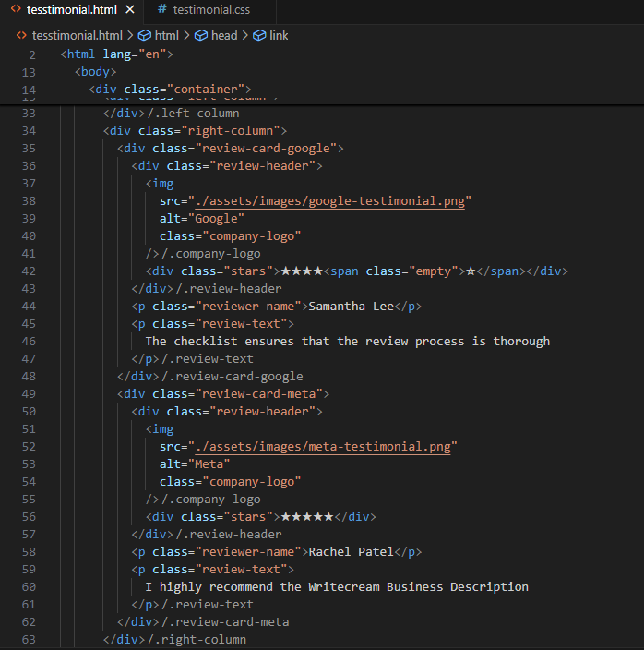Click the cube icon beside html breadcrumb
The width and height of the screenshot is (644, 650).
pos(144,36)
